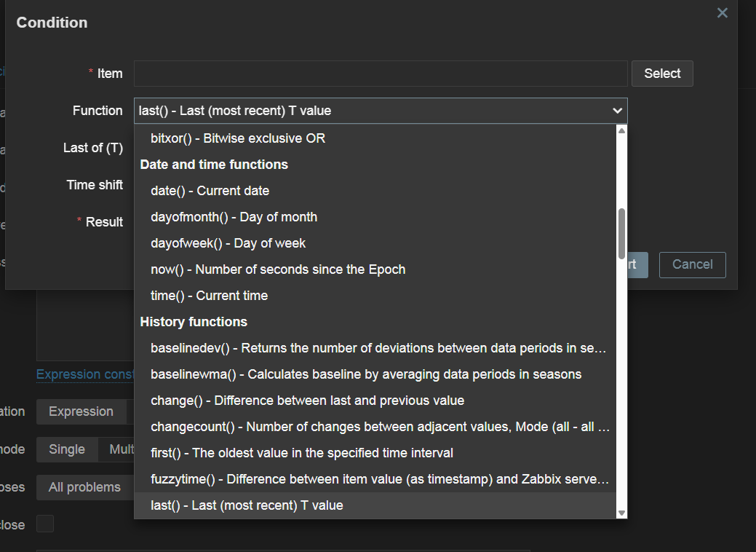This screenshot has width=756, height=552.
Task: Open the Expression constructor link
Action: [x=85, y=374]
